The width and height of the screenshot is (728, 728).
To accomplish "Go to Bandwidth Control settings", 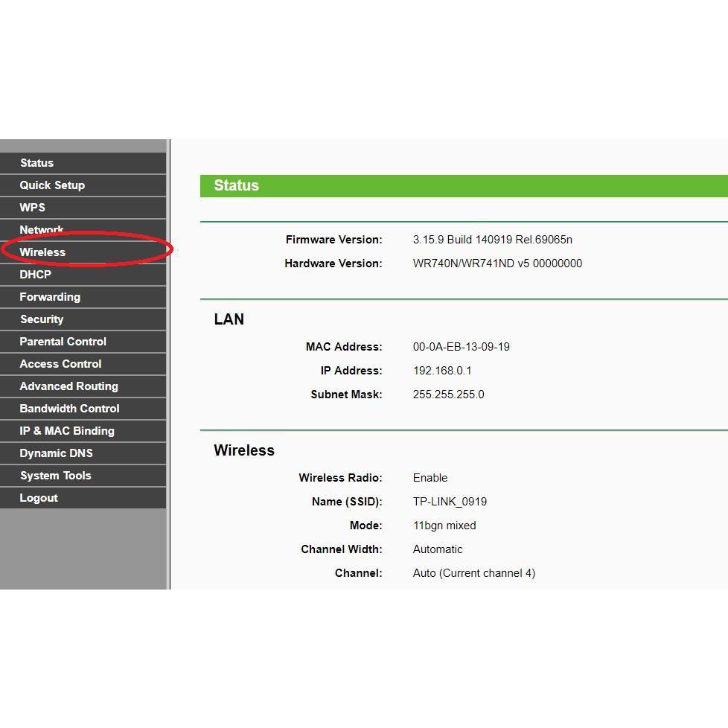I will click(69, 409).
